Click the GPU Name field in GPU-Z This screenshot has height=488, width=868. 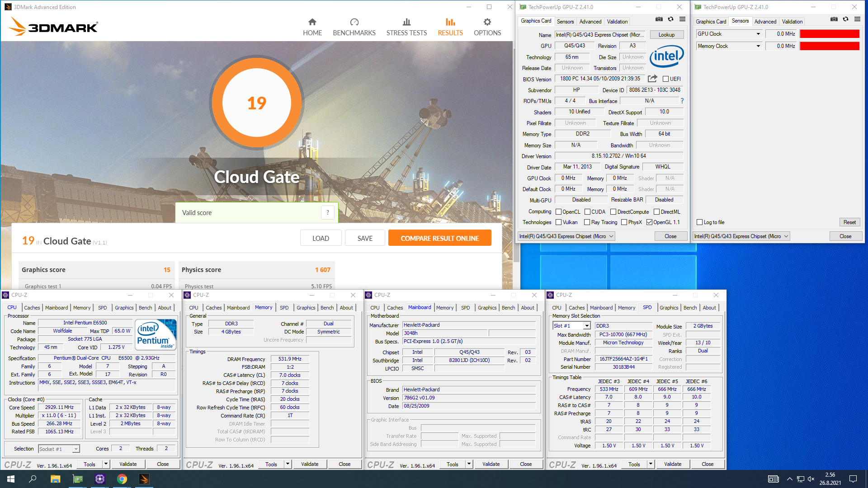[600, 35]
